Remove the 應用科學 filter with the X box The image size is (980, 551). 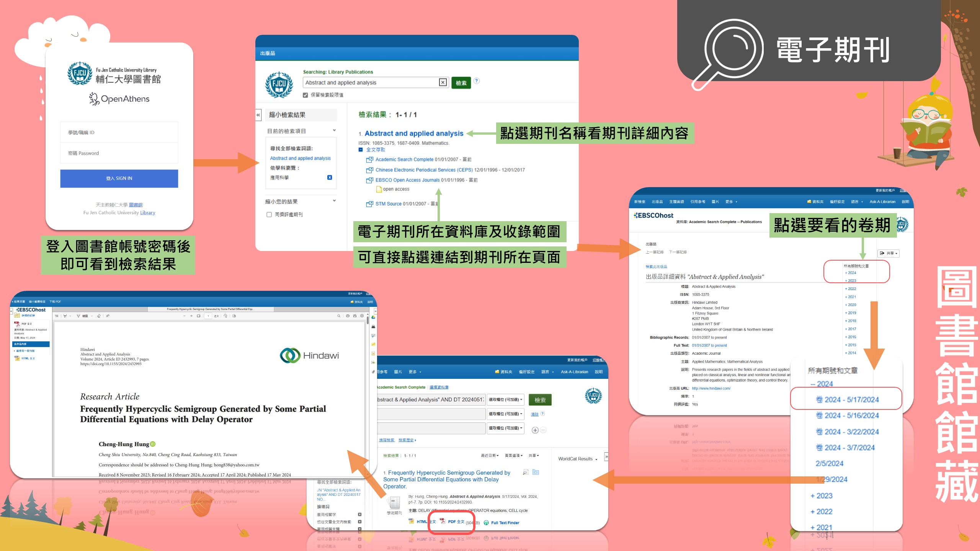tap(330, 178)
